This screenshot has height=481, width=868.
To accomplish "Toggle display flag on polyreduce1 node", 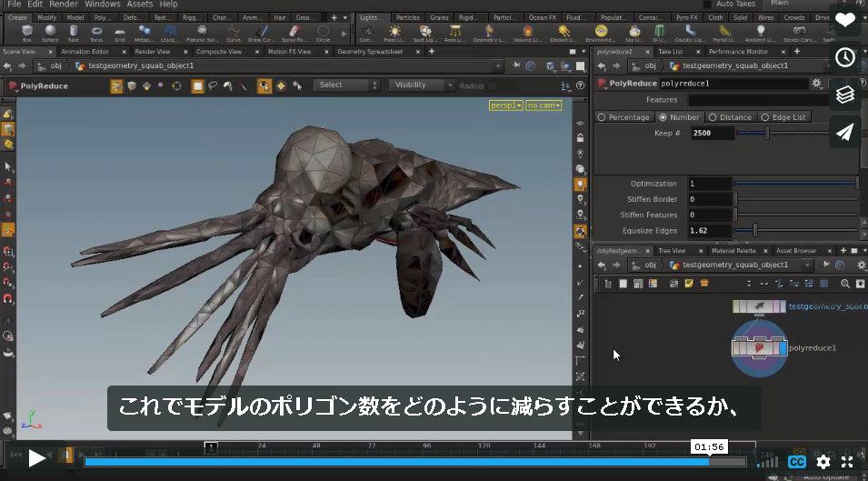I will click(783, 348).
